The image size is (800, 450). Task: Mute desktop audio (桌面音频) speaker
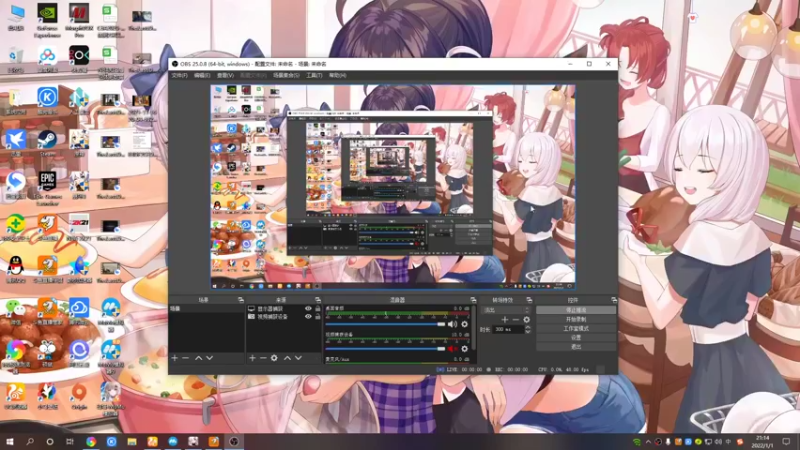click(452, 324)
